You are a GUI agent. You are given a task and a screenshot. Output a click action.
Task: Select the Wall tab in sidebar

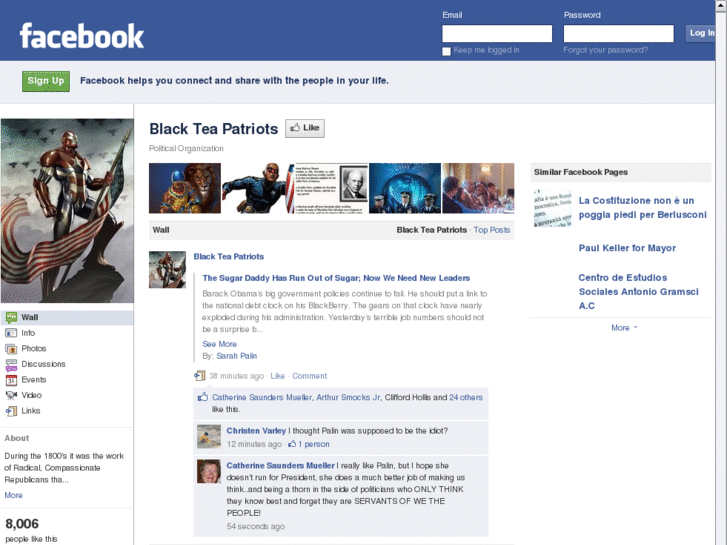point(67,317)
